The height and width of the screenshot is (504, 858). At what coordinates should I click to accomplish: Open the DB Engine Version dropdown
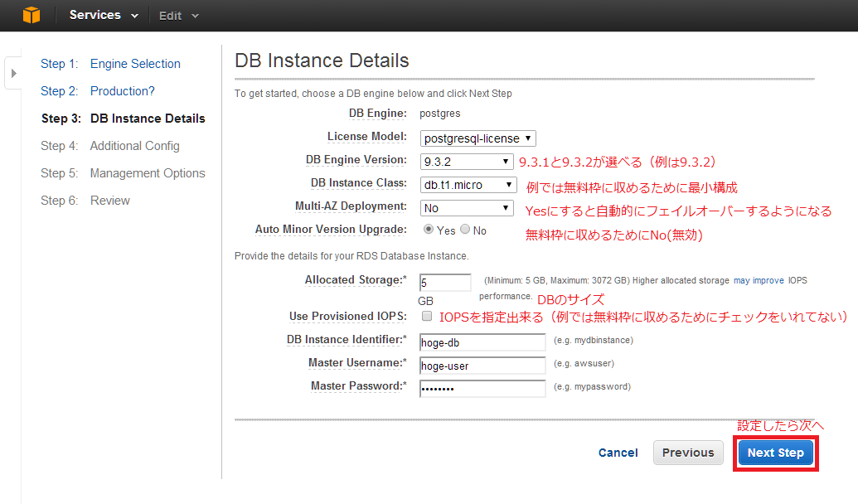(468, 162)
